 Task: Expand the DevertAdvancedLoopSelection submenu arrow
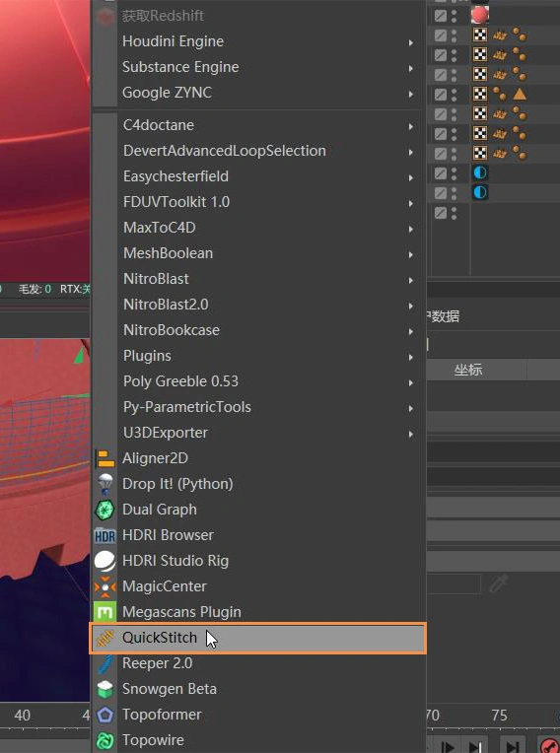coord(411,152)
